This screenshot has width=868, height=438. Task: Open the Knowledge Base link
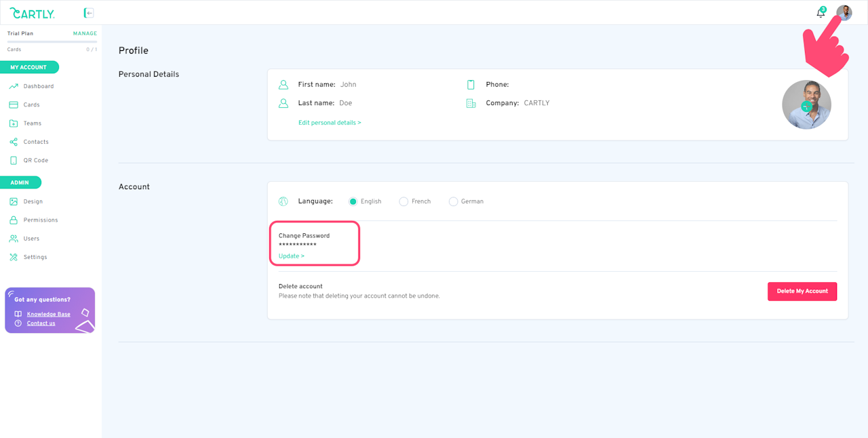pyautogui.click(x=49, y=315)
